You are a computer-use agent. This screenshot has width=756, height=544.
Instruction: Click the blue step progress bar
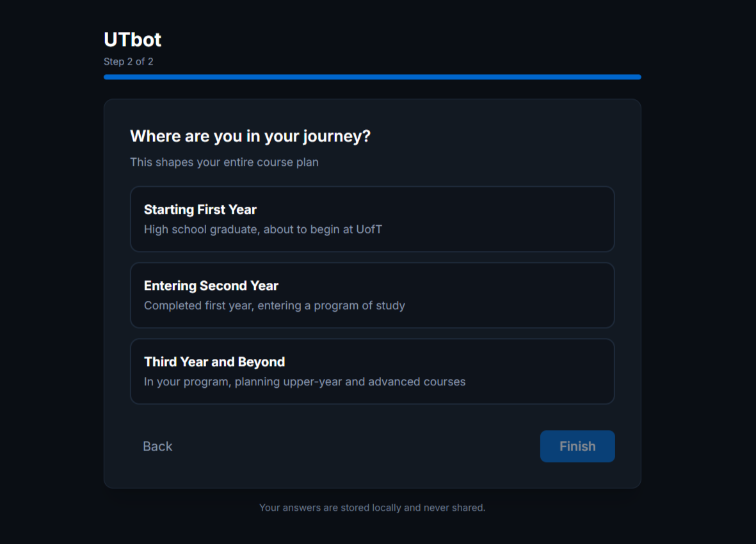[372, 77]
